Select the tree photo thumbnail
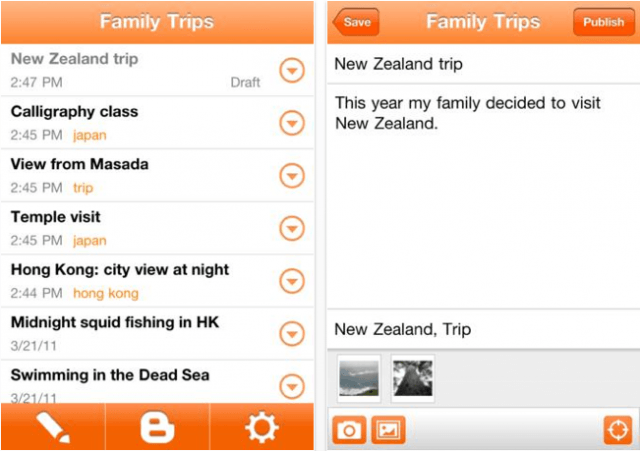640x451 pixels. pyautogui.click(x=412, y=377)
